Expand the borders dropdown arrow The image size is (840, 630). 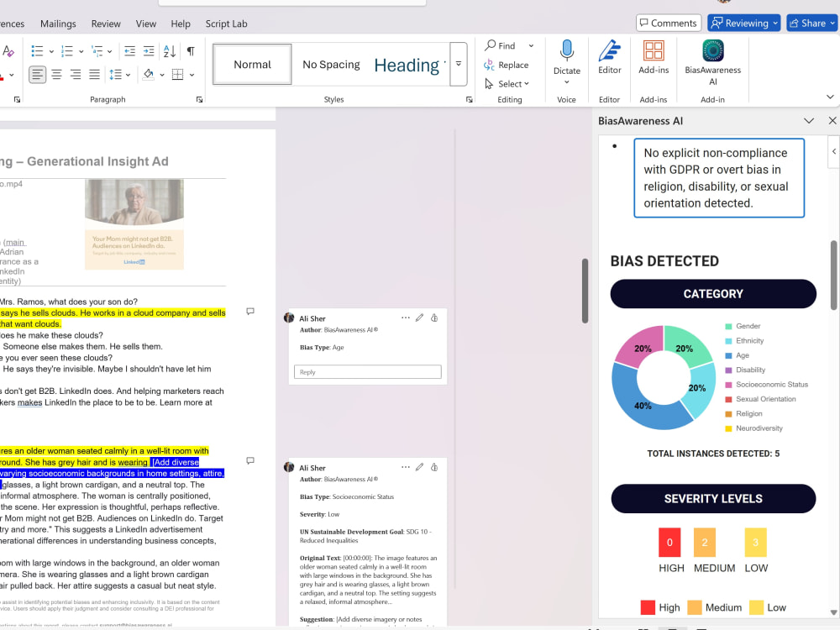click(192, 75)
